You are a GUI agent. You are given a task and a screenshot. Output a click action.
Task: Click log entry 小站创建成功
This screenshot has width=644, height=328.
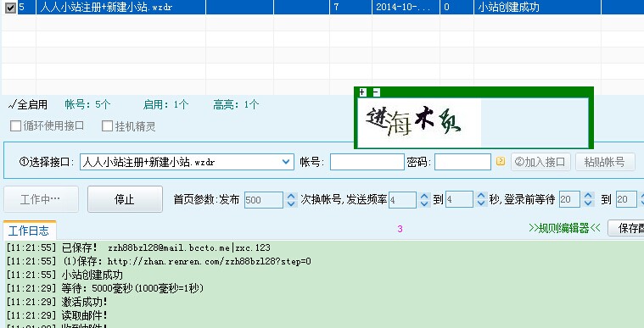pyautogui.click(x=64, y=275)
